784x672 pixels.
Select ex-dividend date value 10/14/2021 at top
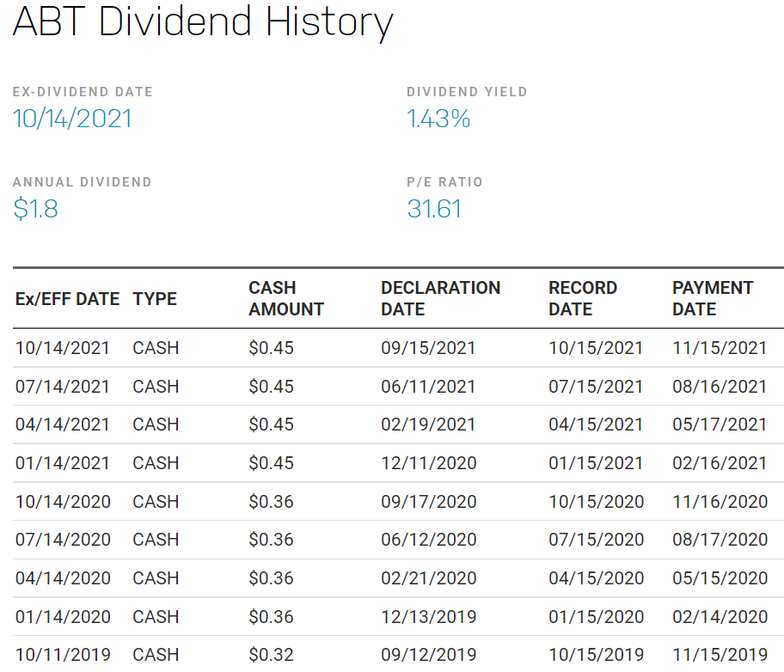pyautogui.click(x=72, y=119)
